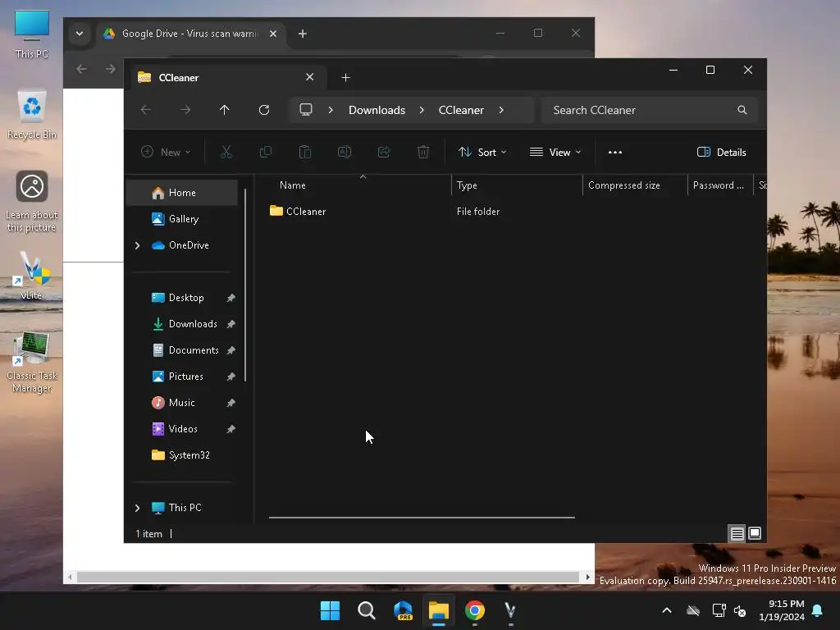Go back in File Explorer
This screenshot has height=630, width=840.
[x=146, y=110]
